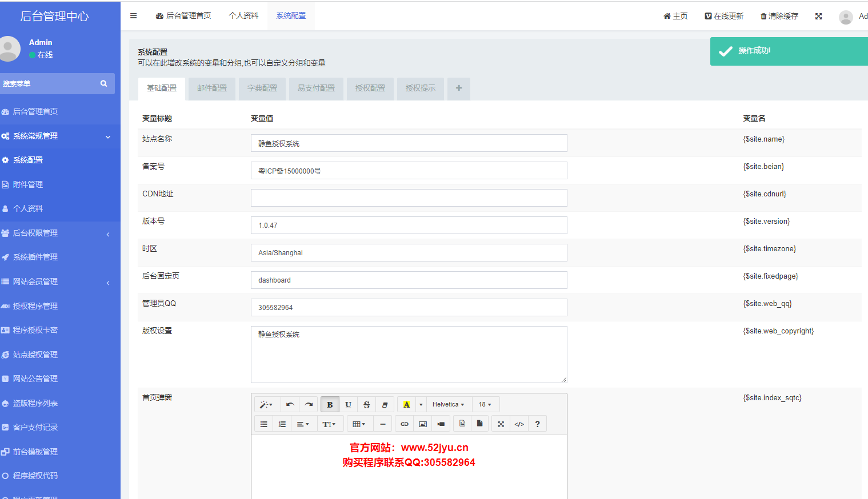Toggle strikethrough formatting in the editor
Viewport: 868px width, 499px height.
coord(366,405)
